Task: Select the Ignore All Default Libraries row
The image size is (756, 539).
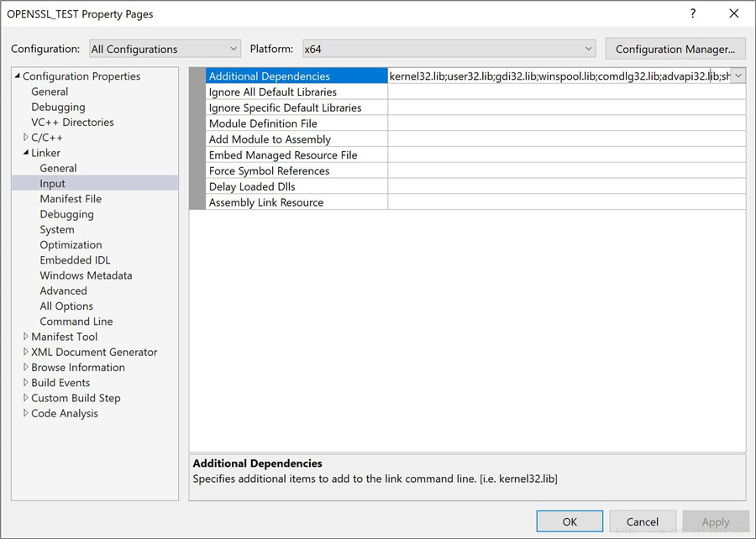Action: (x=297, y=92)
